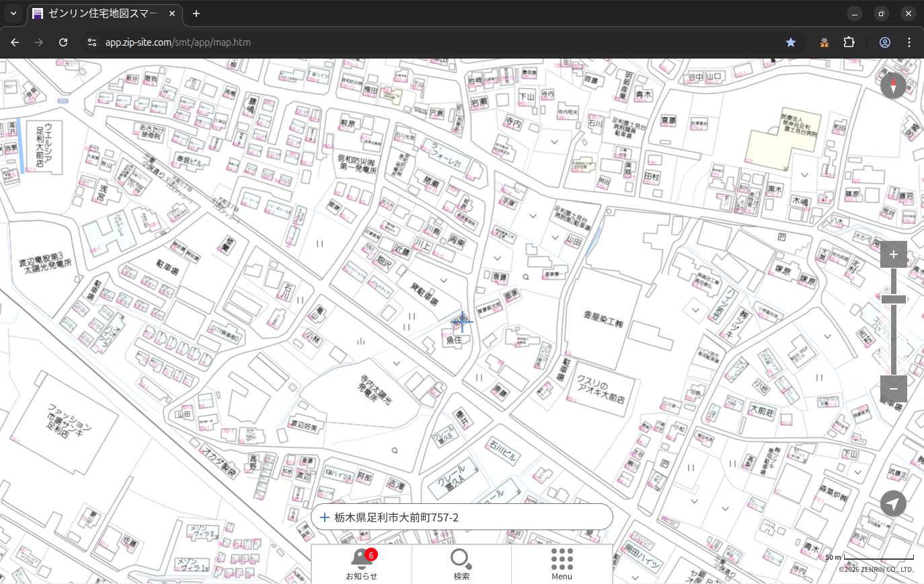924x584 pixels.
Task: Expand the tab search dropdown arrow
Action: (x=13, y=13)
